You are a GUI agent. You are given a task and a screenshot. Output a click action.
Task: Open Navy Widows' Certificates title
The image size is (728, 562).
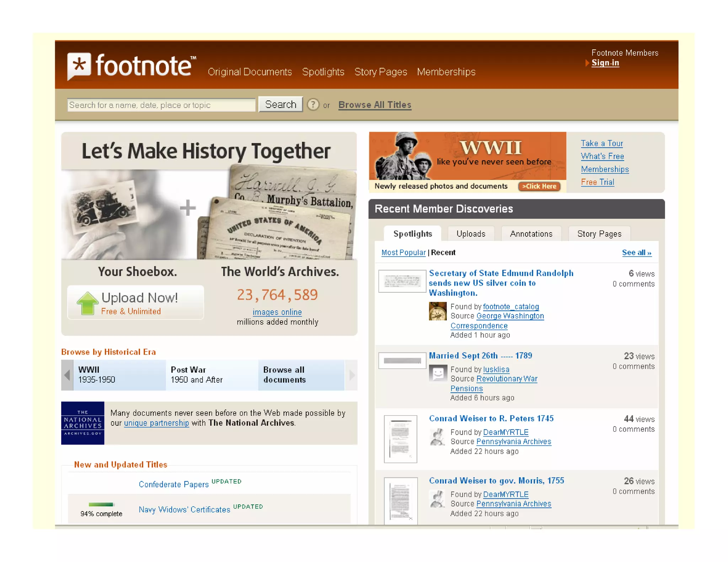click(184, 510)
